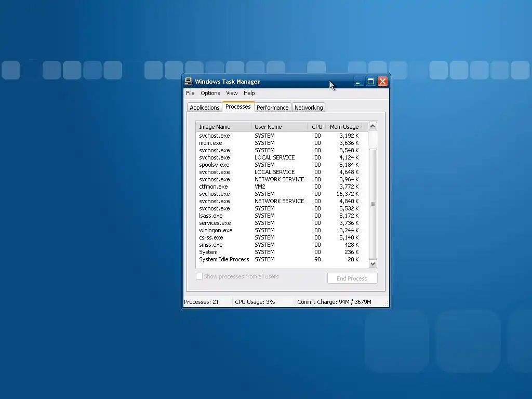Viewport: 532px width, 399px height.
Task: Switch to the Applications tab
Action: (205, 108)
